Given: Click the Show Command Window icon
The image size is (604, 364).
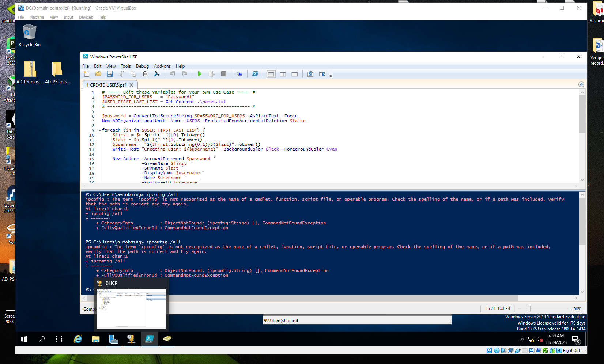Looking at the screenshot, I should tap(310, 74).
